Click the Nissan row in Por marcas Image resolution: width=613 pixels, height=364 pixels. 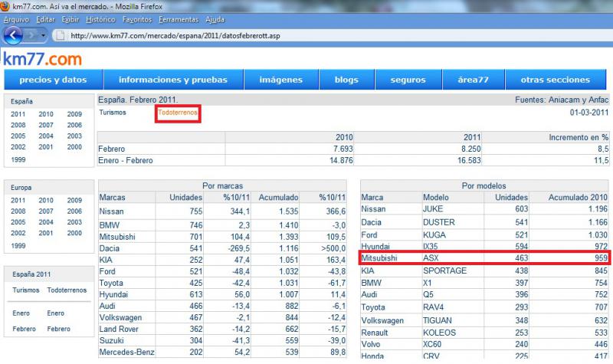[222, 212]
